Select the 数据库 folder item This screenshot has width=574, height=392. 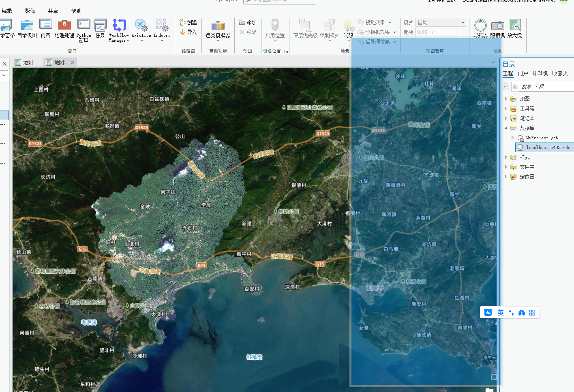527,128
